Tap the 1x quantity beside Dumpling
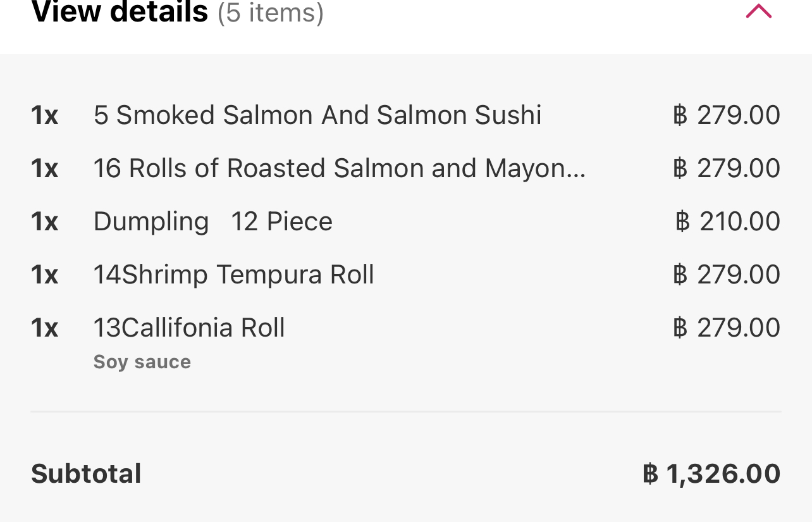 click(x=45, y=221)
